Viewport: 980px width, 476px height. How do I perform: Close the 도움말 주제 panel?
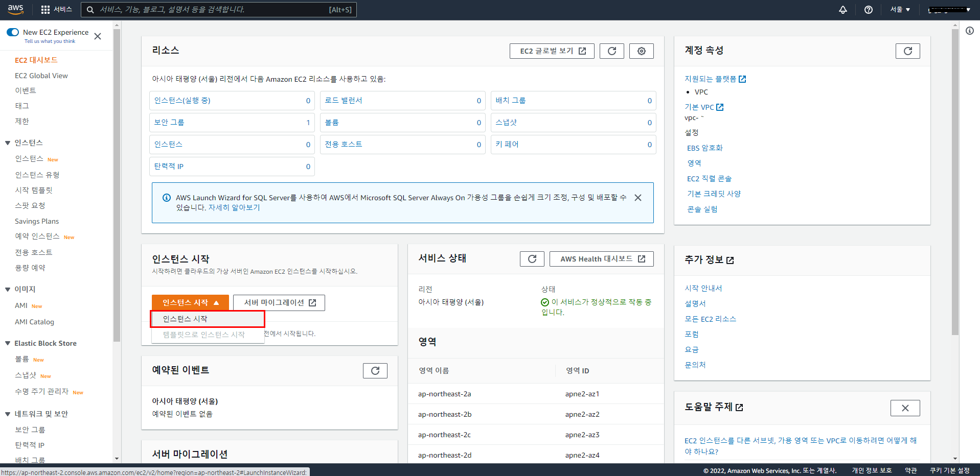pos(905,408)
